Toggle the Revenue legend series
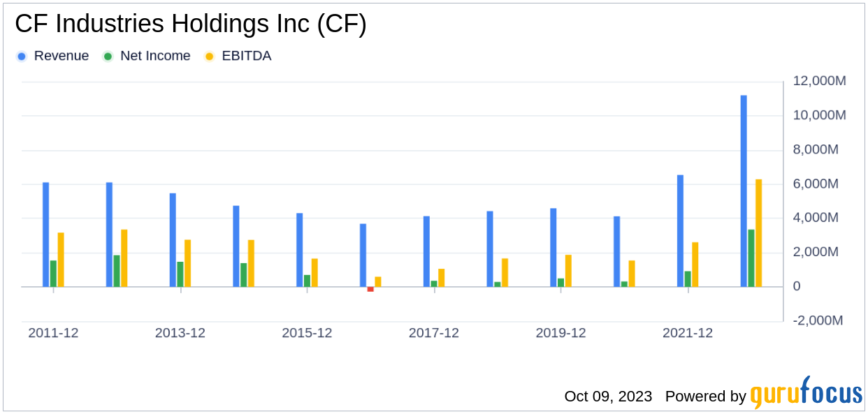This screenshot has width=868, height=414. tap(53, 56)
